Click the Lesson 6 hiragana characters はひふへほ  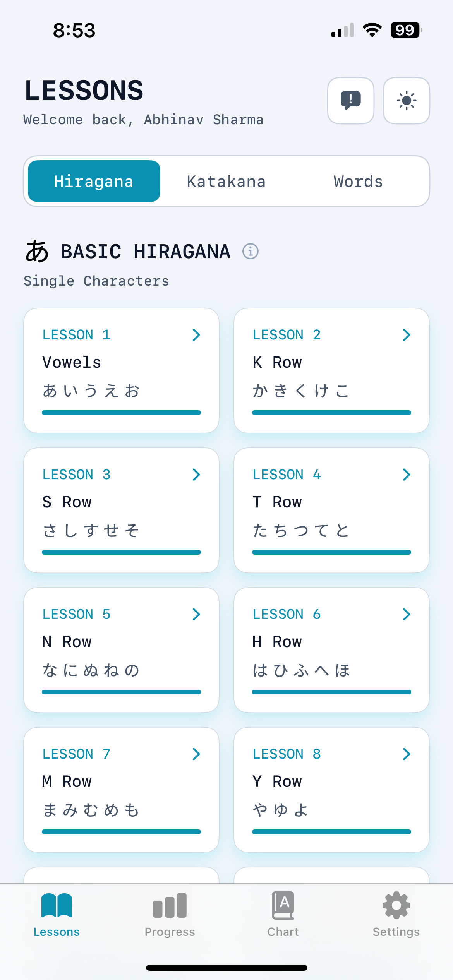301,670
